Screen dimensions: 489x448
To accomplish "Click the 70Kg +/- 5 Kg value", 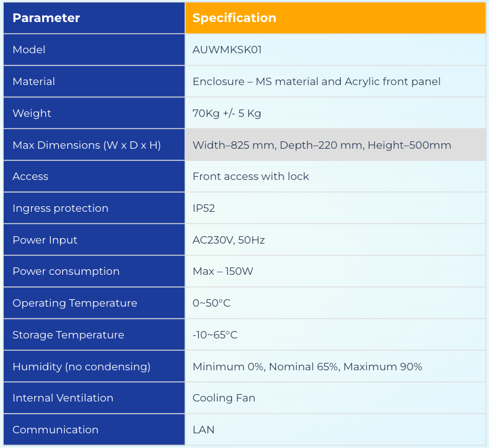I will (x=227, y=113).
